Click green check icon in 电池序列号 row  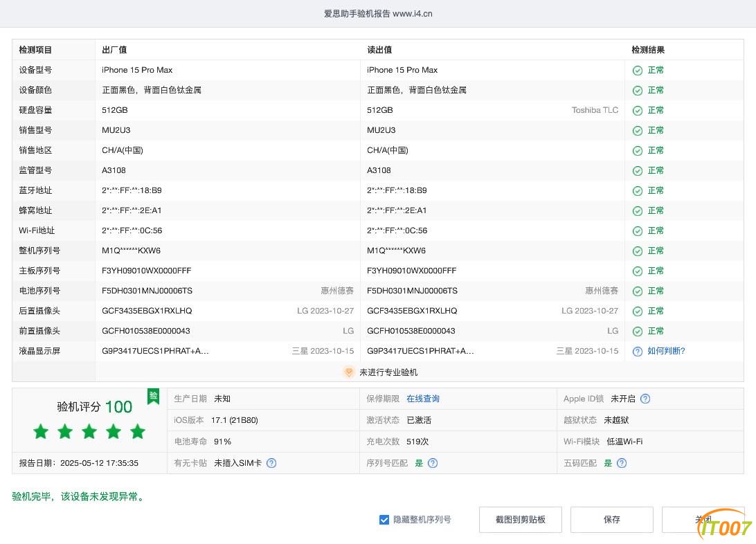(638, 291)
